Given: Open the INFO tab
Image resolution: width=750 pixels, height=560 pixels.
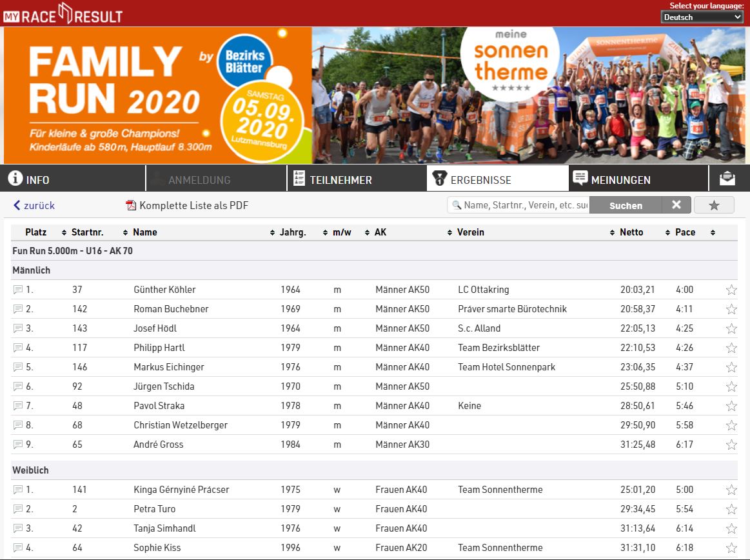Looking at the screenshot, I should pos(73,179).
